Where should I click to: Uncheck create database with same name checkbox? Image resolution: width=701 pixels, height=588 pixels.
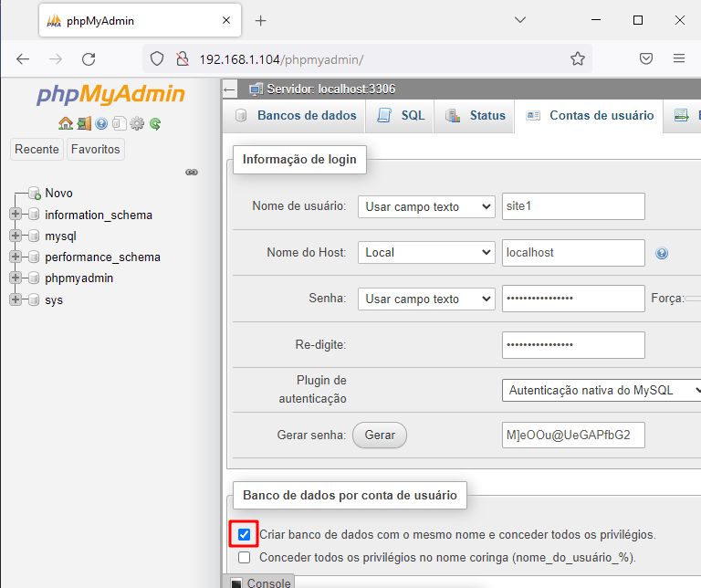244,534
